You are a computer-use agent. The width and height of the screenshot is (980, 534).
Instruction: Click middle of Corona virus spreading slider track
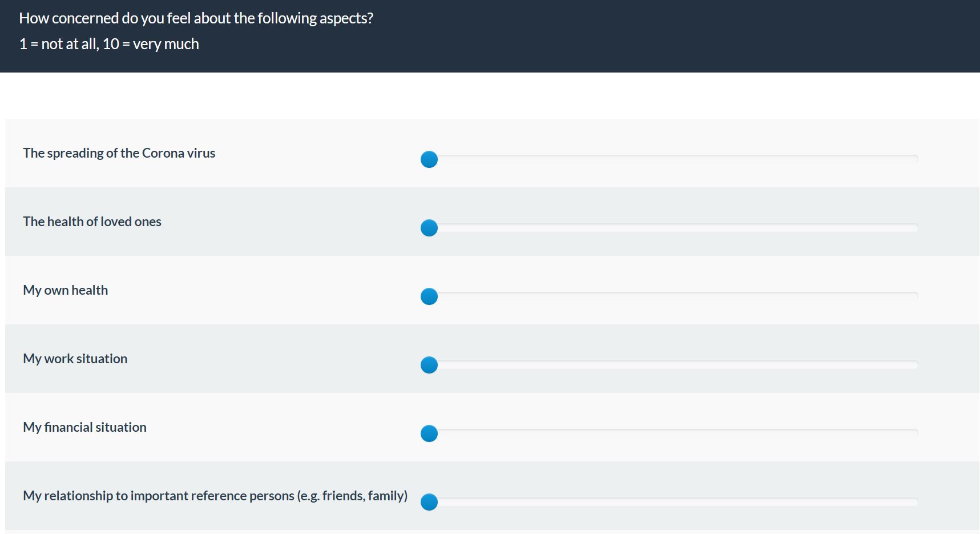click(x=674, y=159)
